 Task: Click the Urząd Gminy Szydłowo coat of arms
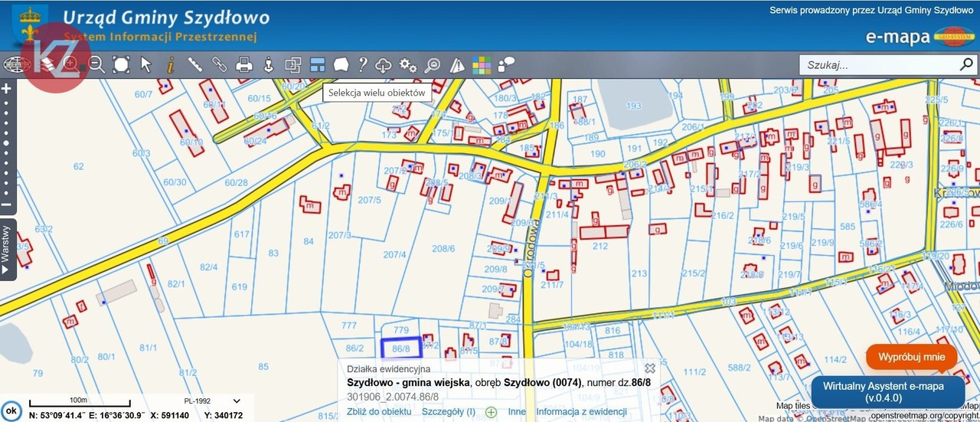coord(31,25)
